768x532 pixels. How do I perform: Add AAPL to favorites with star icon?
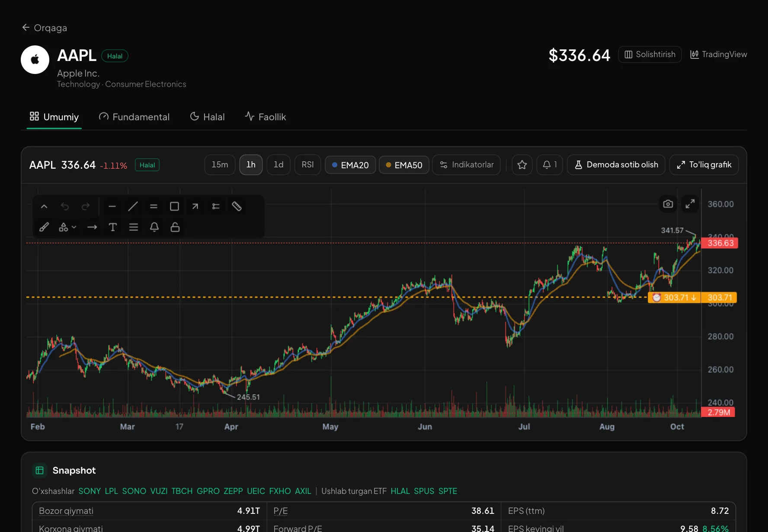point(522,165)
